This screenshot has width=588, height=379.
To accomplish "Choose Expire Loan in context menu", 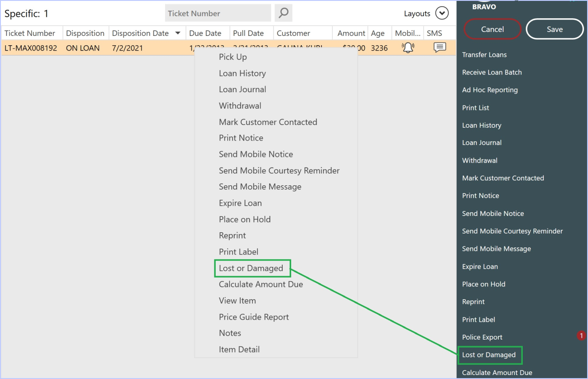I will coord(240,203).
